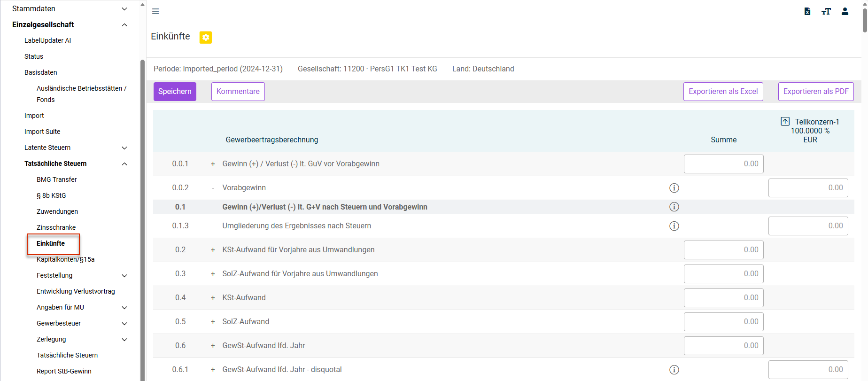Click the Teilkonzern-1 upward arrow icon
Viewport: 868px width, 381px height.
(x=785, y=121)
